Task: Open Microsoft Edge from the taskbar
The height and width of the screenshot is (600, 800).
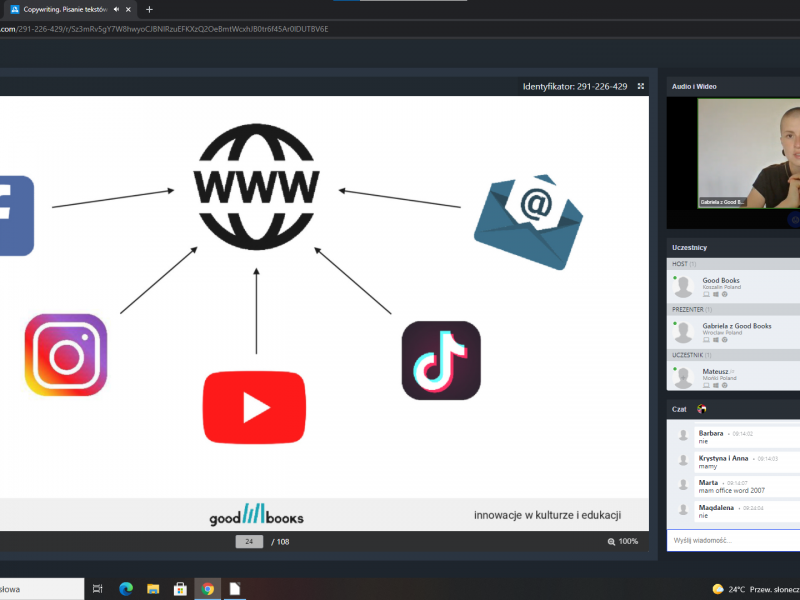Action: [126, 589]
